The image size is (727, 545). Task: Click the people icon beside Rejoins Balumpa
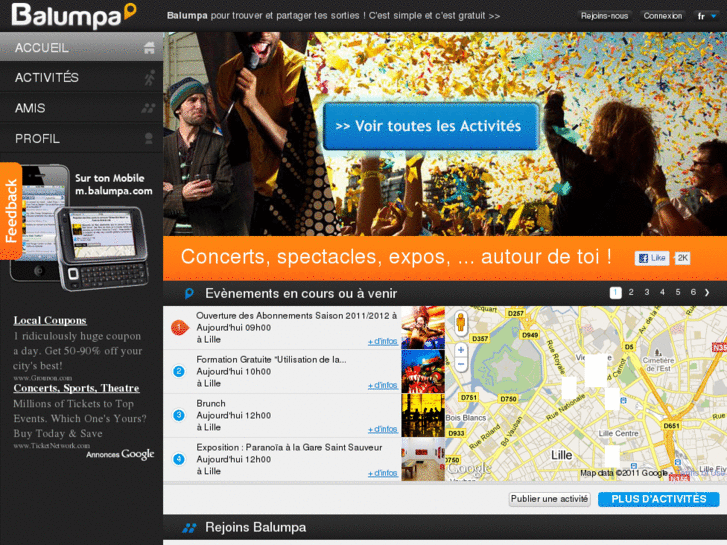189,528
